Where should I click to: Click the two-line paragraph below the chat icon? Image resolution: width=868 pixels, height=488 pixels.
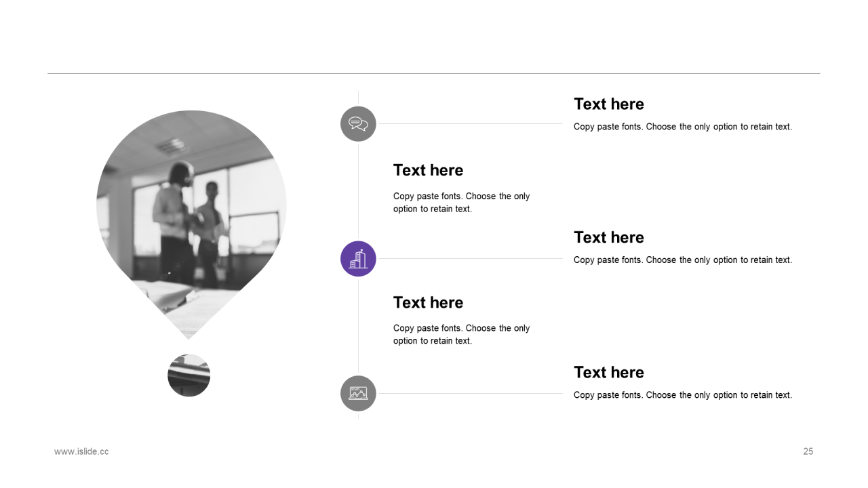tap(462, 203)
